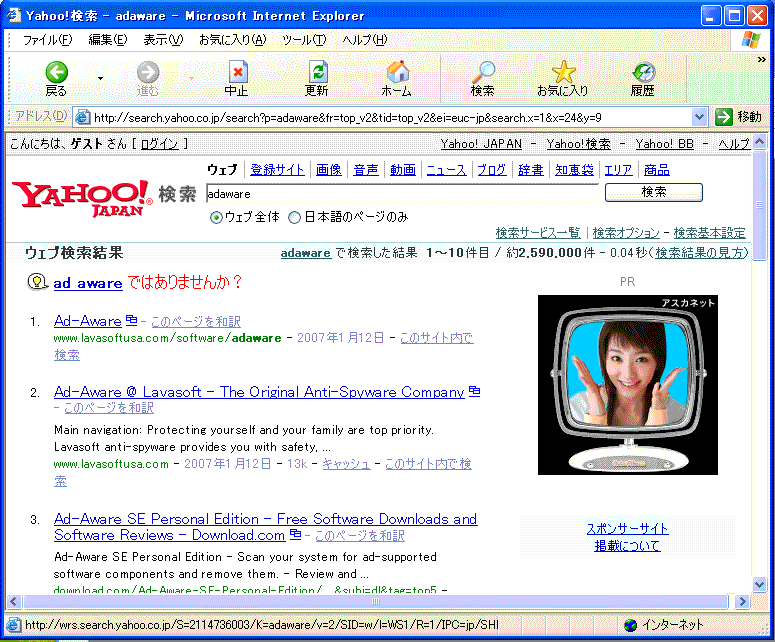Click the horizontal scrollbar right arrow
Screen dimensions: 775x642
pos(741,601)
